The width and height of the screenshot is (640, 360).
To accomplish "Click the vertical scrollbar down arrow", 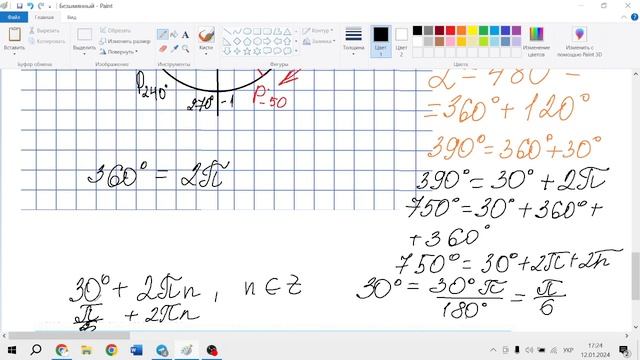I will pyautogui.click(x=636, y=327).
